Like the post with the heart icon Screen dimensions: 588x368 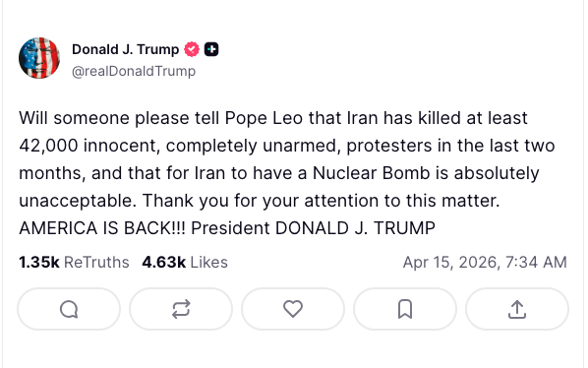tap(293, 309)
